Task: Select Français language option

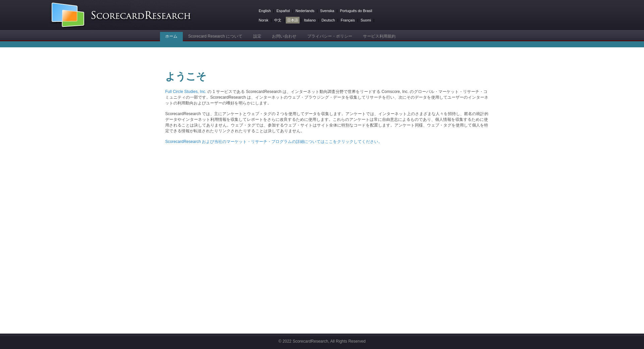Action: pyautogui.click(x=347, y=20)
